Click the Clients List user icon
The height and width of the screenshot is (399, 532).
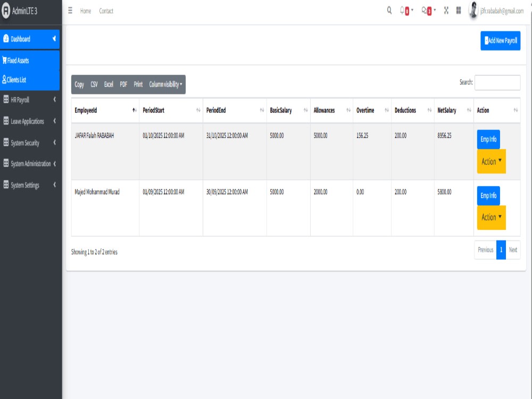pyautogui.click(x=4, y=79)
